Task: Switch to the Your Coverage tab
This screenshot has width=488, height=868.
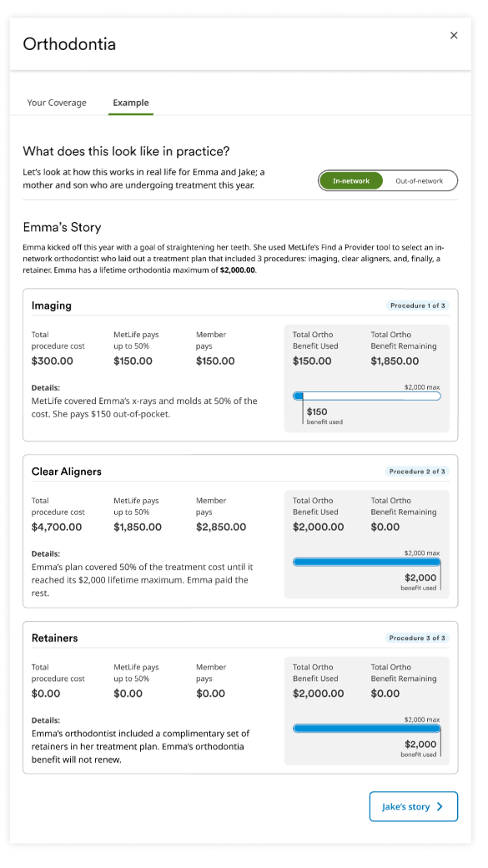Action: 57,103
